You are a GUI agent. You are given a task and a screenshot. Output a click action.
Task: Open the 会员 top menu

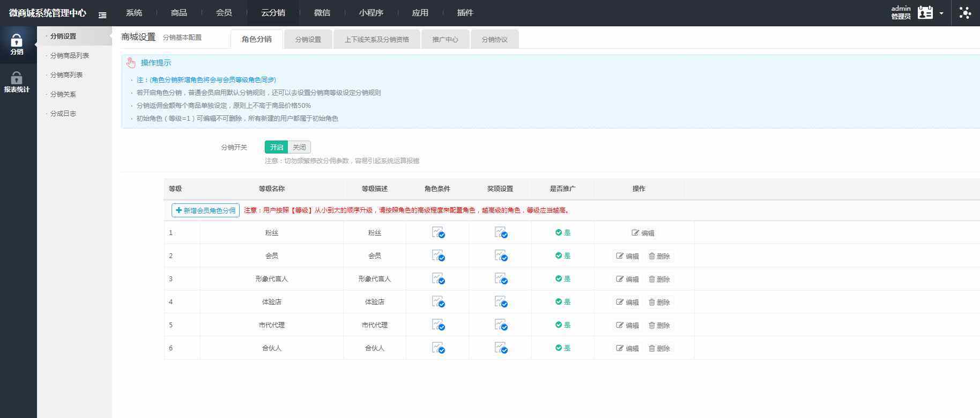(x=224, y=12)
